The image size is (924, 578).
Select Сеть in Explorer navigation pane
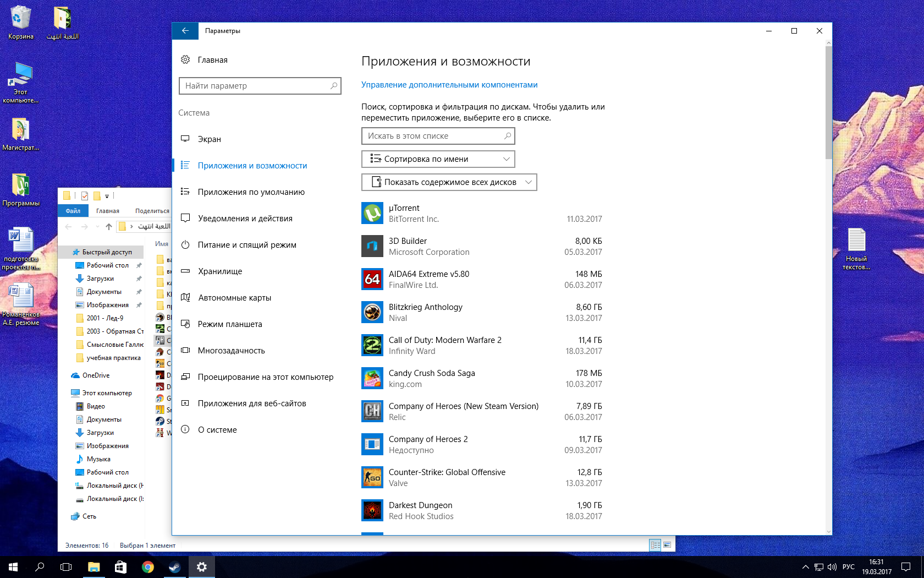click(x=84, y=516)
